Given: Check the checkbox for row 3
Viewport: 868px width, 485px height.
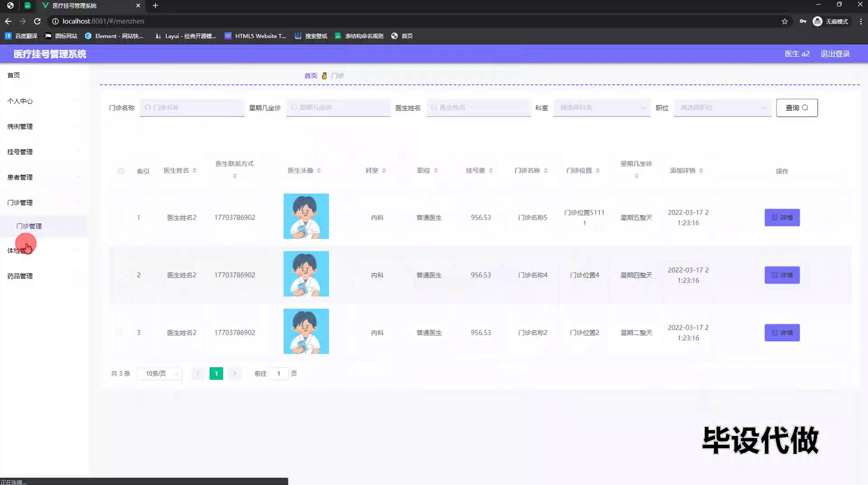Looking at the screenshot, I should (x=120, y=333).
